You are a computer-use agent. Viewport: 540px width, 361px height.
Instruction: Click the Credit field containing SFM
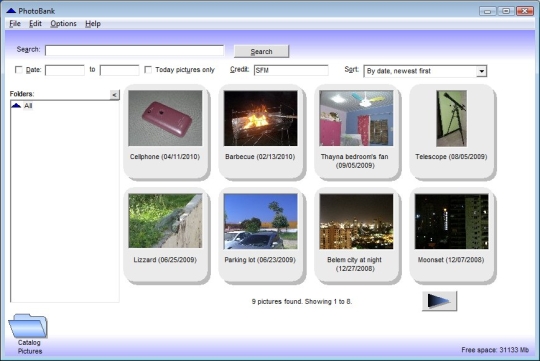pyautogui.click(x=291, y=70)
